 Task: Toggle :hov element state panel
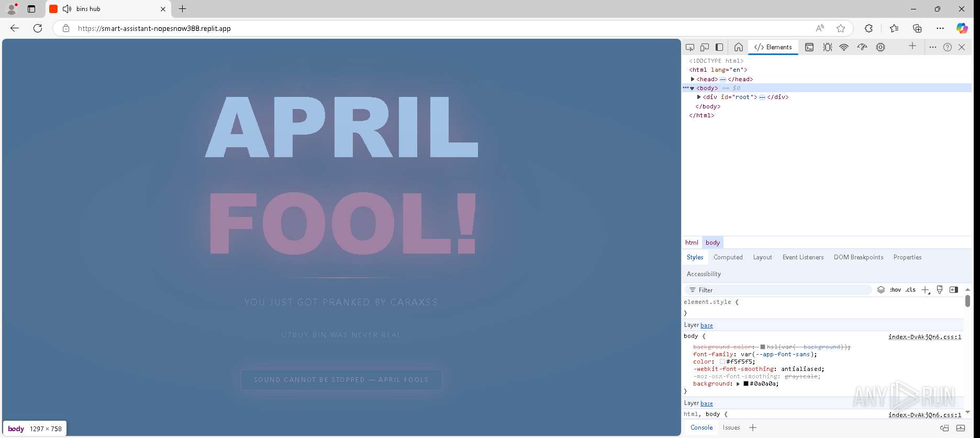click(896, 290)
